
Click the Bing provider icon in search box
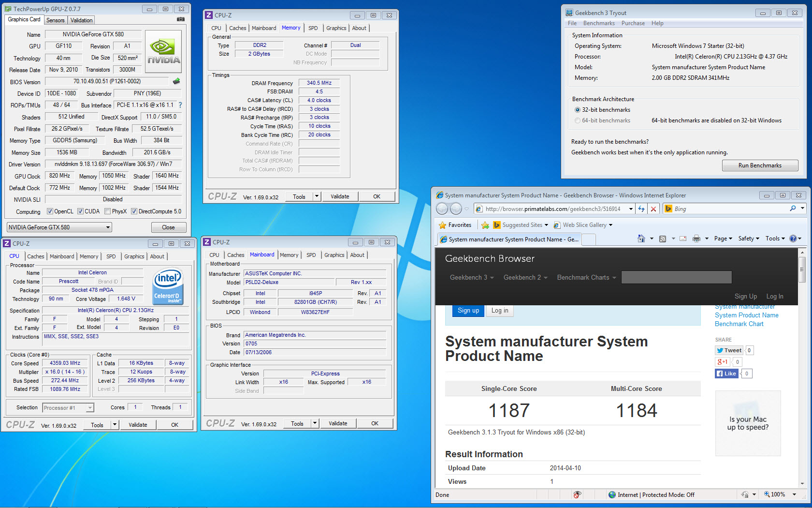point(668,209)
